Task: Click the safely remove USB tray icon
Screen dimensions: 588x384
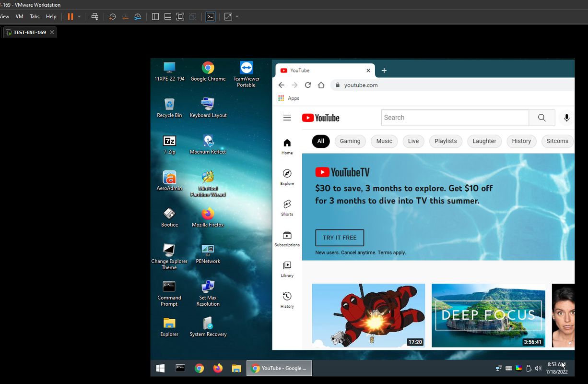Action: (529, 368)
